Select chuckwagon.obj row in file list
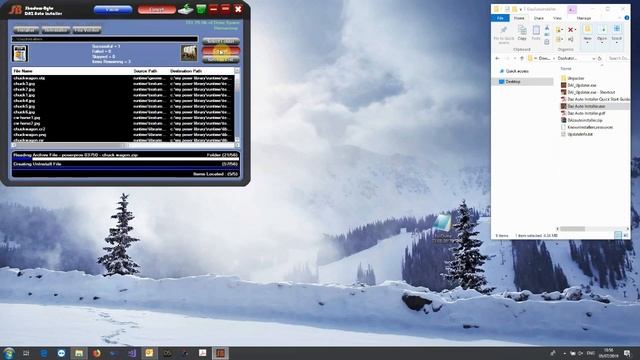The image size is (640, 360). (x=123, y=78)
